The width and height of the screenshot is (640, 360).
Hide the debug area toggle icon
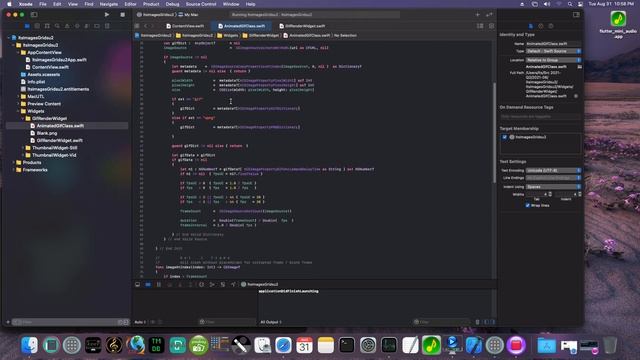point(138,284)
